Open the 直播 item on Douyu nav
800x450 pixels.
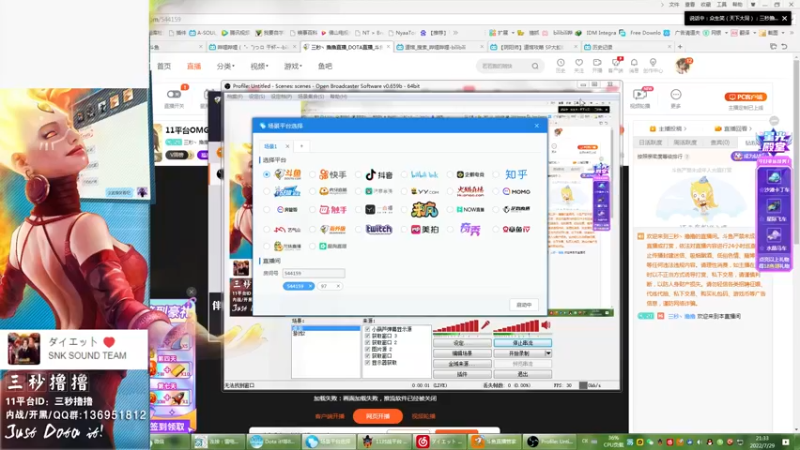(x=194, y=66)
